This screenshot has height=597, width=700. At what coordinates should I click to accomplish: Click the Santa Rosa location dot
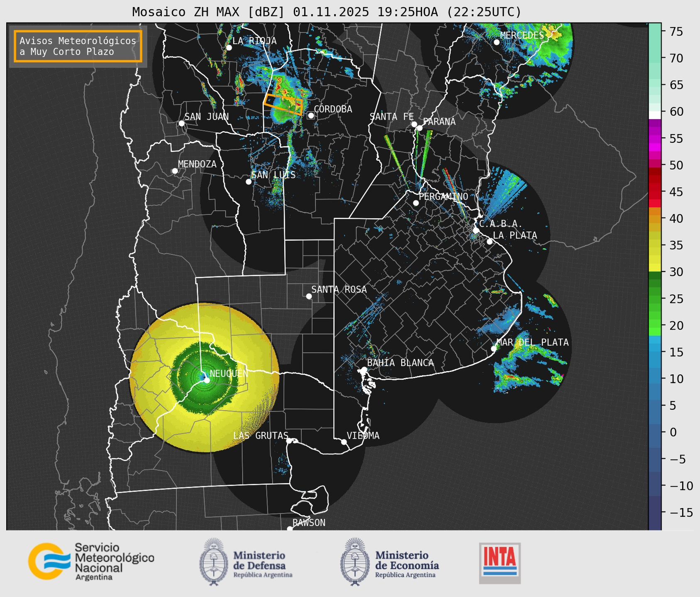(x=309, y=296)
